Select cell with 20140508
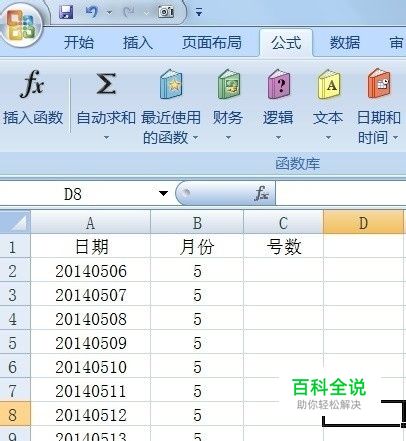This screenshot has height=441, width=406. coord(90,319)
